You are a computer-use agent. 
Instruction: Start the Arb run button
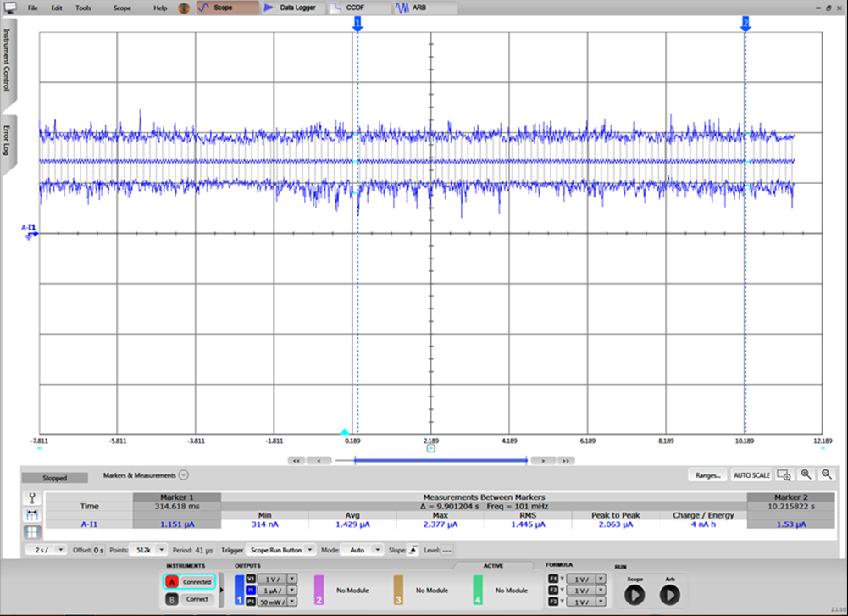[x=669, y=595]
